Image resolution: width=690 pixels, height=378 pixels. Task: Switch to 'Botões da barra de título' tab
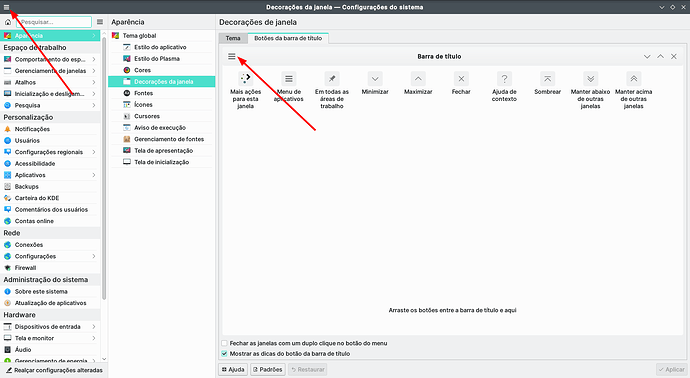288,38
